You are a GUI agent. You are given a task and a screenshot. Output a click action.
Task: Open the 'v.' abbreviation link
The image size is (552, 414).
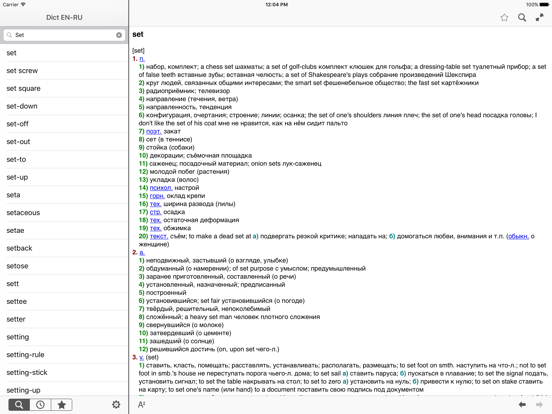[142, 357]
